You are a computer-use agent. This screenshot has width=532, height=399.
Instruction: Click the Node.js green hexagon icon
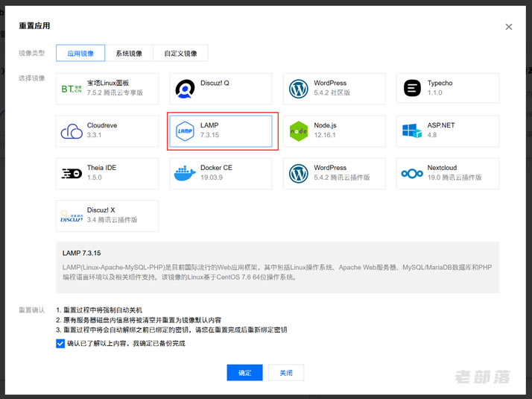tap(299, 131)
